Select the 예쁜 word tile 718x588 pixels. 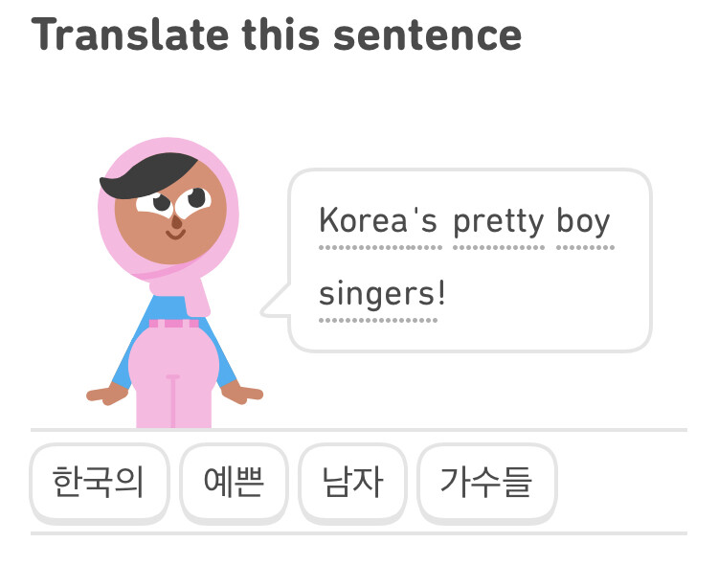(x=234, y=482)
